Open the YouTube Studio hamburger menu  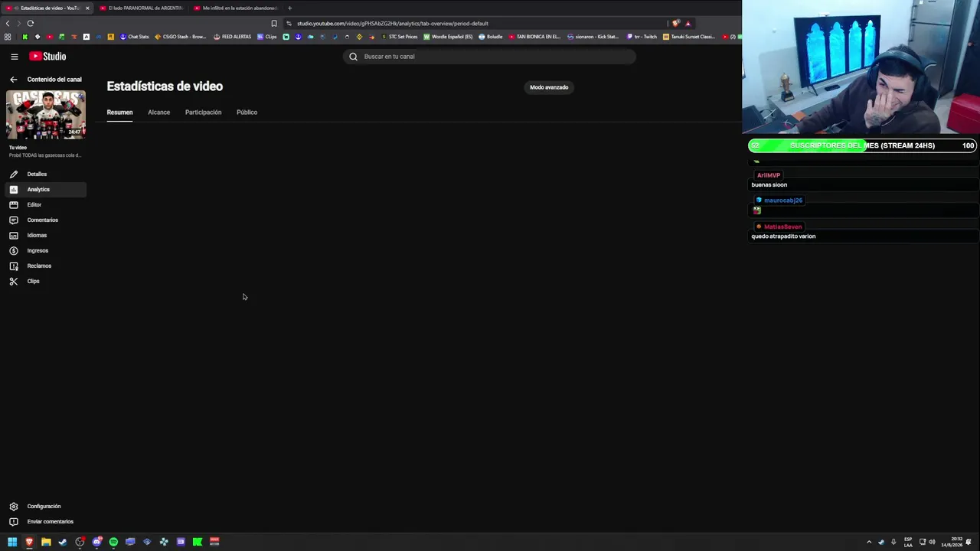[14, 57]
